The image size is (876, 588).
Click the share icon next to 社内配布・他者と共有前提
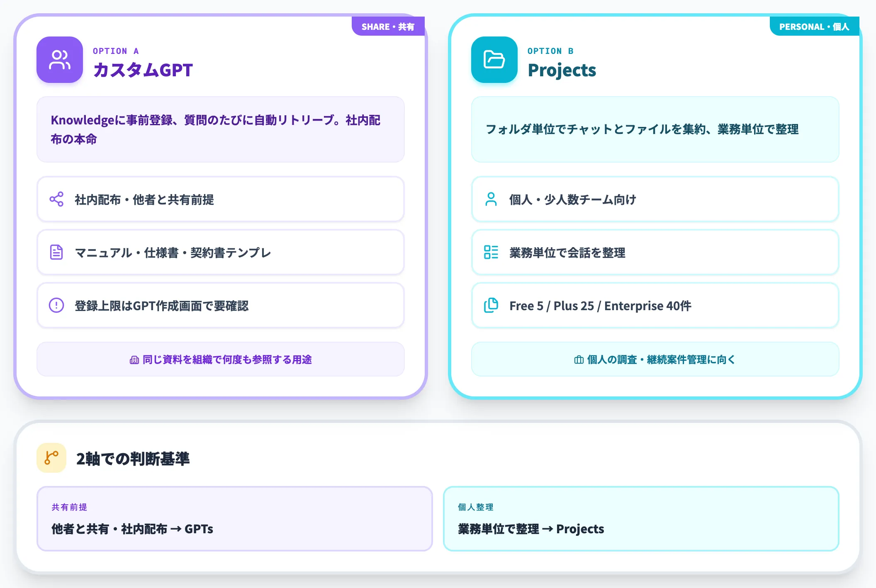56,199
